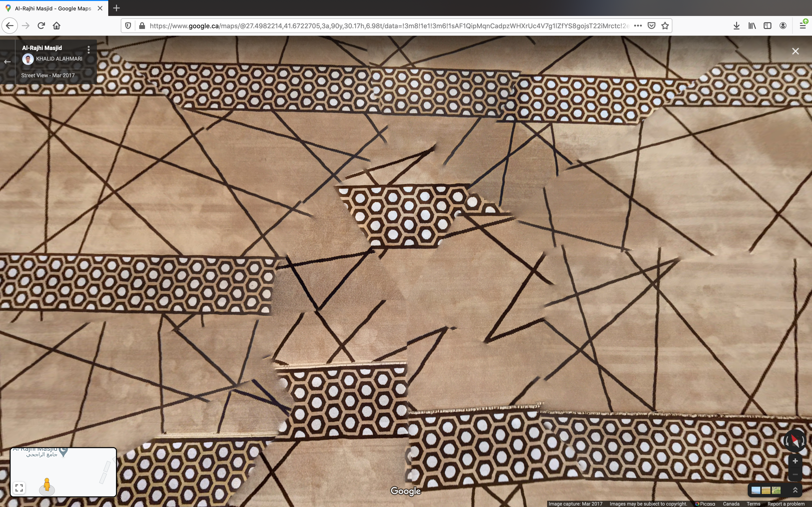812x507 pixels.
Task: Bookmark this page with the star
Action: click(x=665, y=26)
